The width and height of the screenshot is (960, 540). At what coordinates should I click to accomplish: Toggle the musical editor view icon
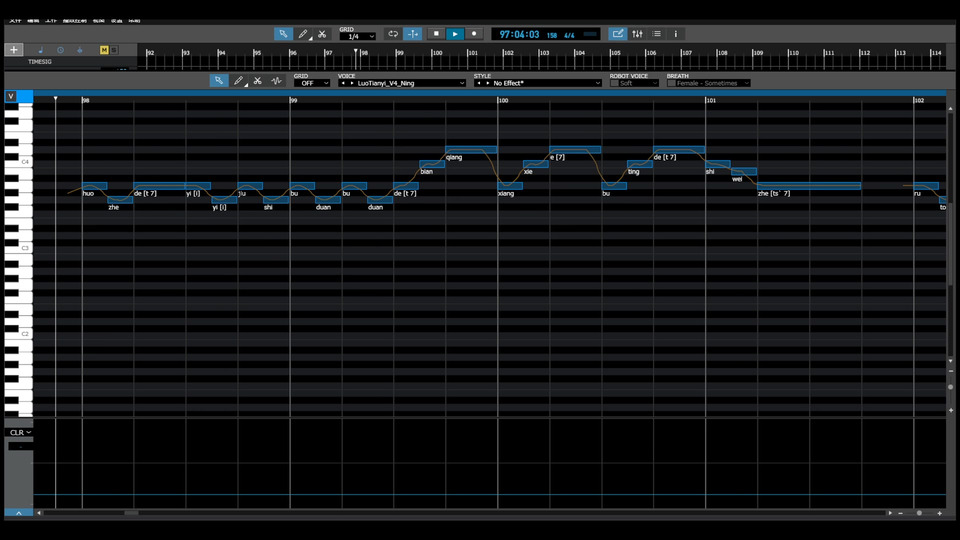618,34
